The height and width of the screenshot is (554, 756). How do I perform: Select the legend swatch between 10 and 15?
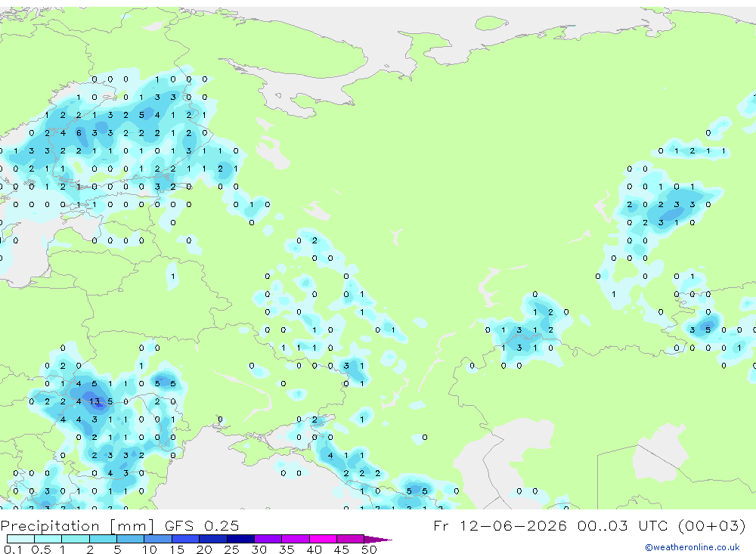point(158,539)
